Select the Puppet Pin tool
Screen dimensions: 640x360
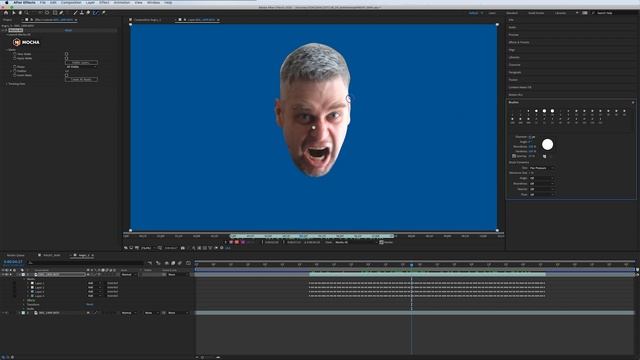(104, 13)
